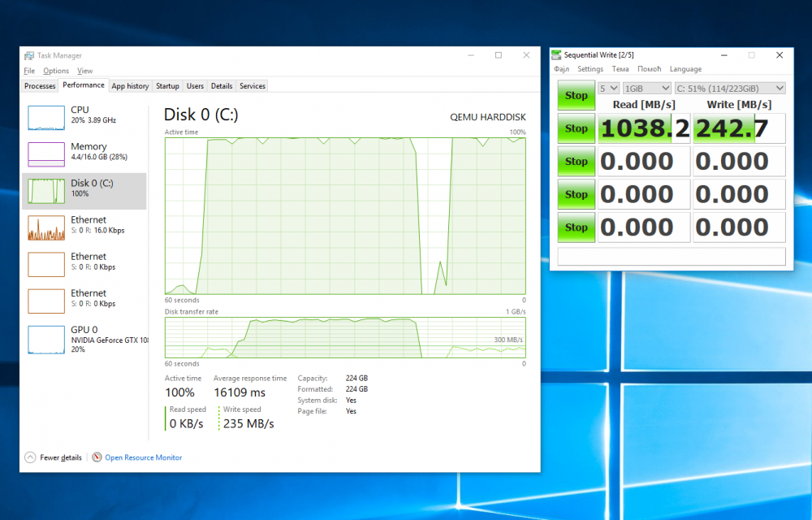Switch to the Services tab
The width and height of the screenshot is (812, 520).
pyautogui.click(x=253, y=86)
